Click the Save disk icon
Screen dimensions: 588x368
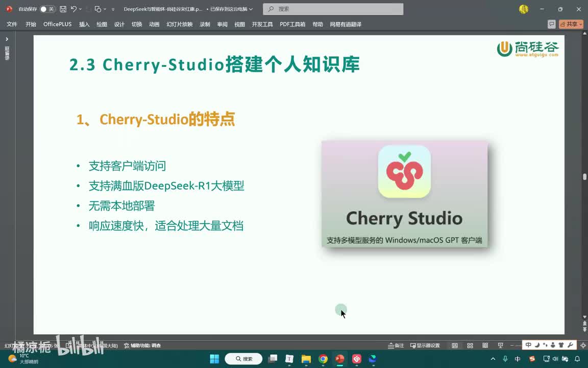63,9
